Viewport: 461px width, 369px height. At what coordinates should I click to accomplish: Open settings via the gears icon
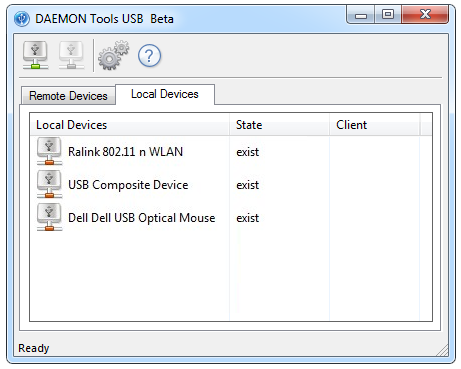pyautogui.click(x=113, y=55)
